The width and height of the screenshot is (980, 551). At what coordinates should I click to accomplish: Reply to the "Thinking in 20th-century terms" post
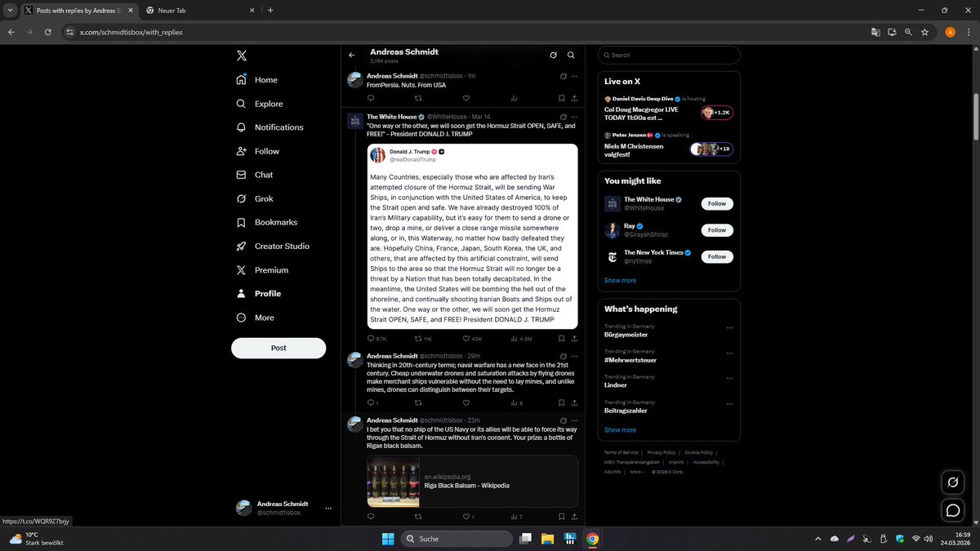[x=372, y=402]
